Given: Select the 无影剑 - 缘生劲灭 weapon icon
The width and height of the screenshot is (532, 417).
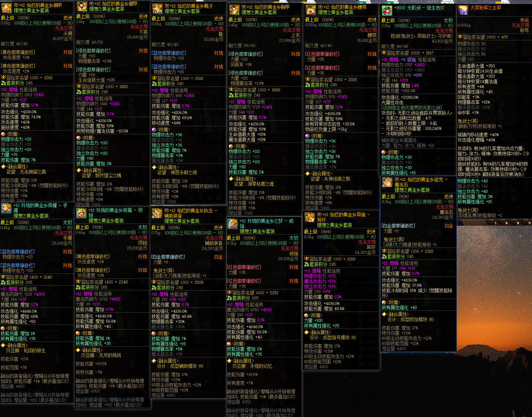Looking at the screenshot, I should pyautogui.click(x=387, y=10).
